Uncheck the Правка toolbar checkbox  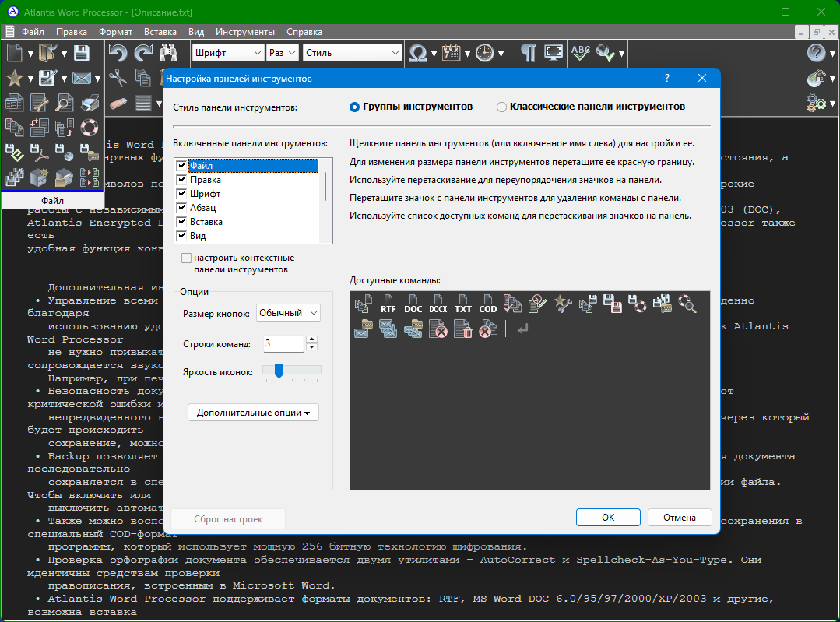[182, 180]
